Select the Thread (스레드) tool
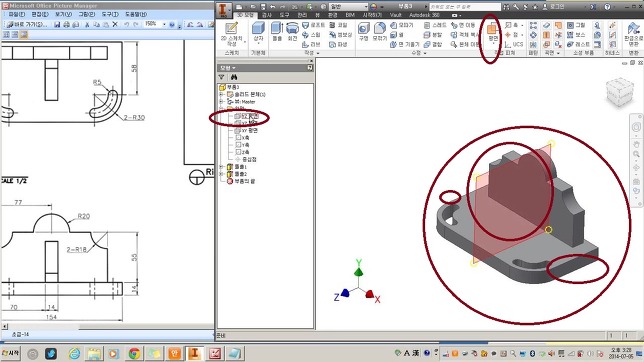 click(x=435, y=25)
